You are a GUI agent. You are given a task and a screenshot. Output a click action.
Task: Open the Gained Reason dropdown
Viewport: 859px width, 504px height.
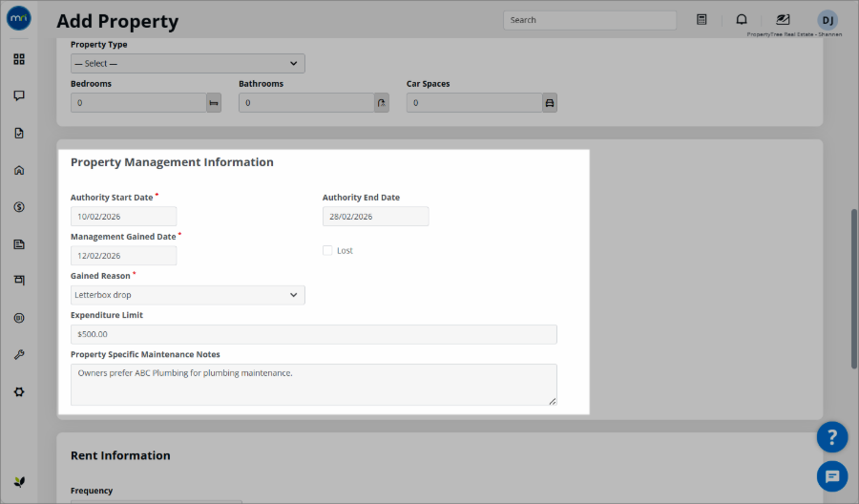(x=188, y=295)
